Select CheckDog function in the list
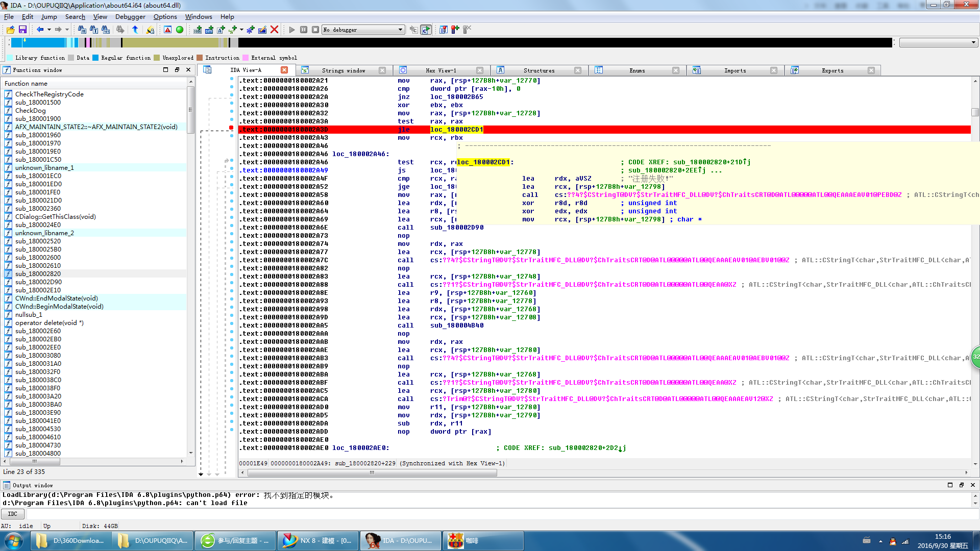This screenshot has height=551, width=980. pyautogui.click(x=30, y=111)
